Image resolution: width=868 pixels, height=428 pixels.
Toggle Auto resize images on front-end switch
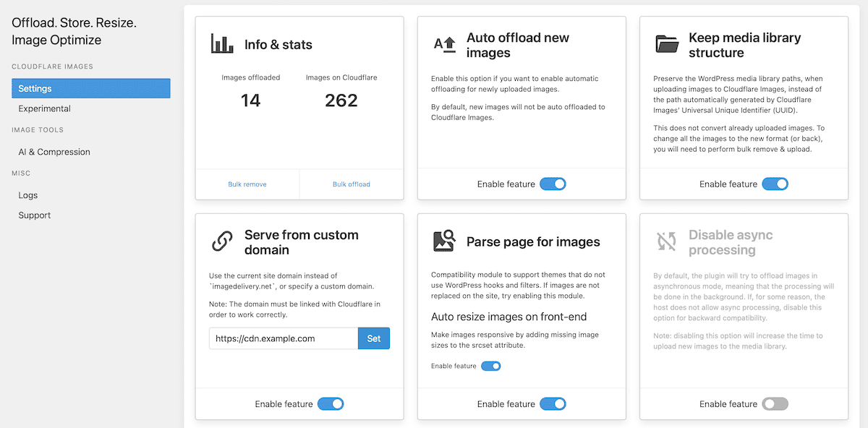coord(491,366)
